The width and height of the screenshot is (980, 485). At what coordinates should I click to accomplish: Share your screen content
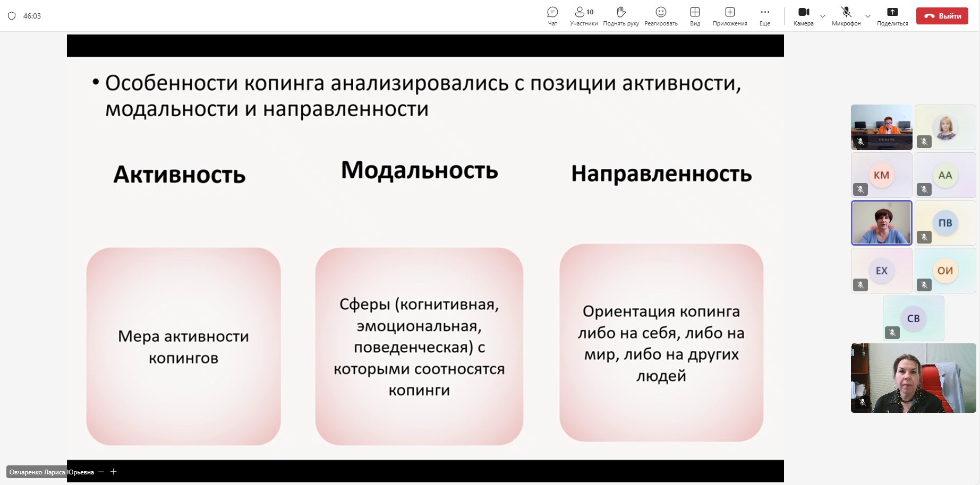892,16
